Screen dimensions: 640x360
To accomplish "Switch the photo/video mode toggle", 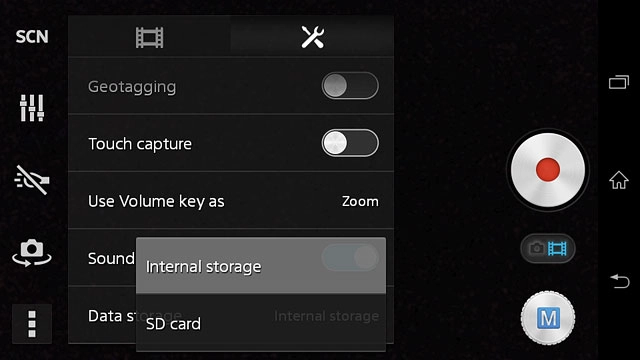I will pyautogui.click(x=548, y=248).
